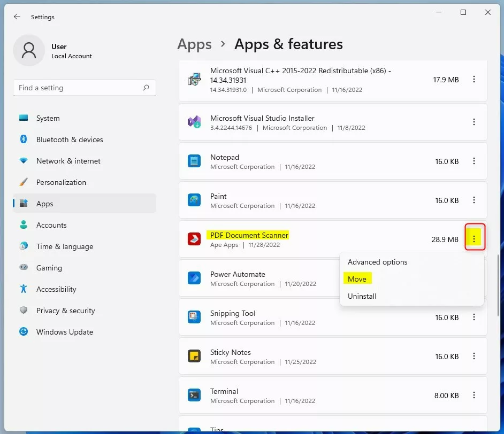Open Gaming settings
The width and height of the screenshot is (504, 434).
click(x=85, y=268)
